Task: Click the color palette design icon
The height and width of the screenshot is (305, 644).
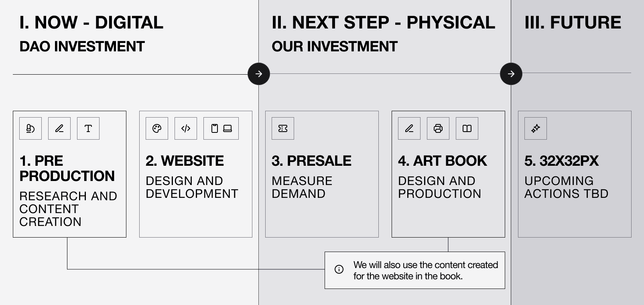Action: tap(157, 128)
